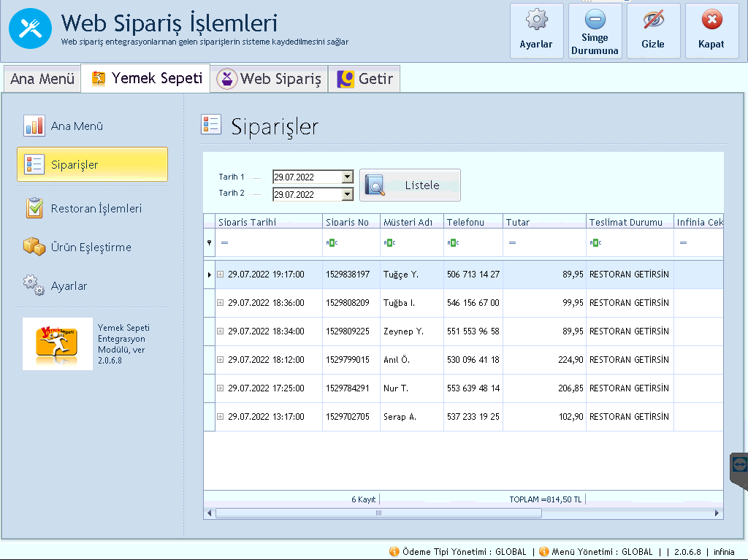Click the scroll left arrow of grid
Viewport: 748px width, 560px height.
pos(209,513)
